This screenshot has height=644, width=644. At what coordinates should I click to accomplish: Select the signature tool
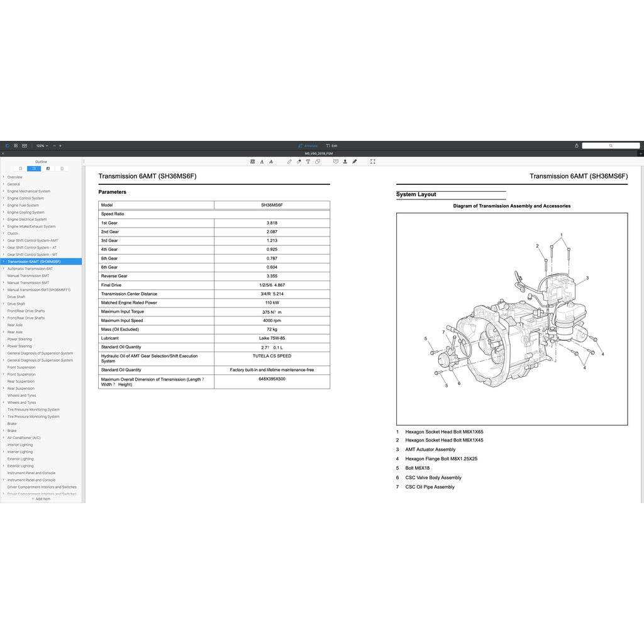[354, 161]
